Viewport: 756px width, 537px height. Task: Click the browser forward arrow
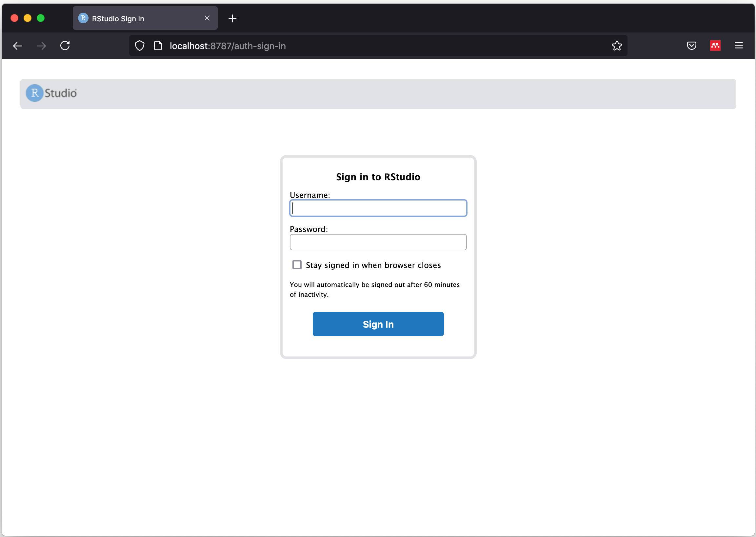[x=41, y=46]
